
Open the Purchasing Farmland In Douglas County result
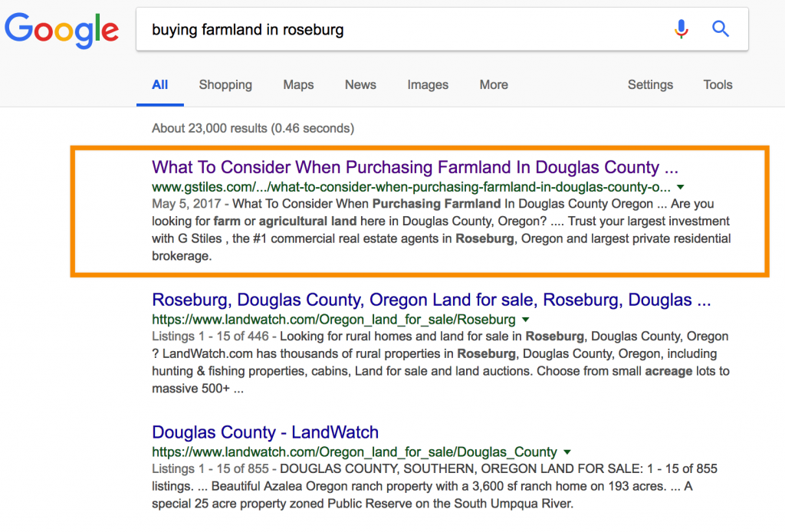click(415, 167)
